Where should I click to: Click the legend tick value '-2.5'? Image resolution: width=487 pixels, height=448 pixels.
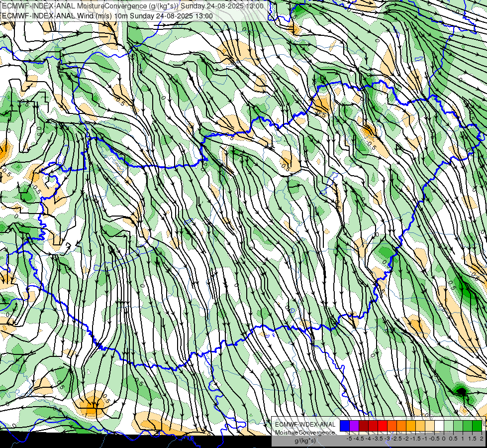coord(396,439)
